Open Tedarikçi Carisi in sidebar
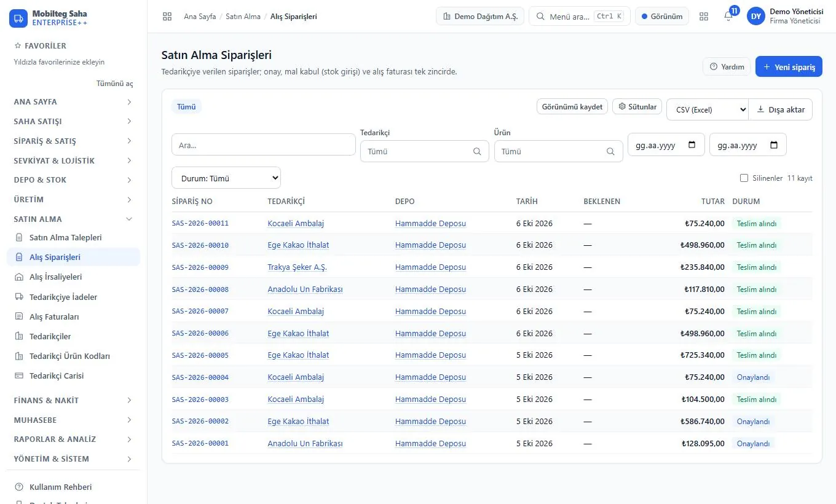Image resolution: width=836 pixels, height=504 pixels. (73, 376)
